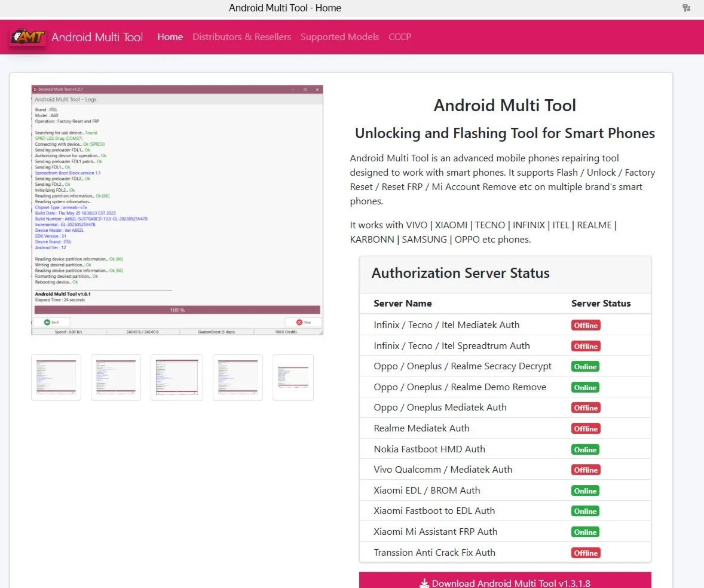
Task: Click the 'Server Status' column header
Action: click(x=601, y=304)
